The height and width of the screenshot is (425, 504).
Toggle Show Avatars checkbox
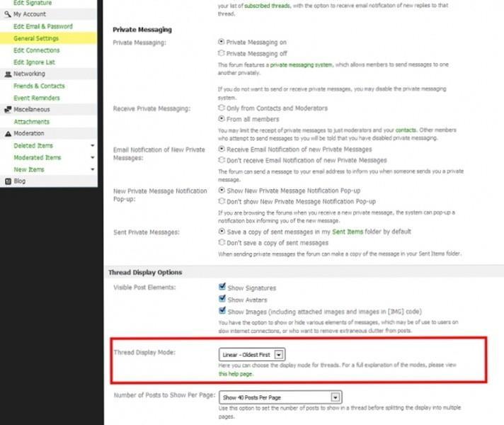[222, 298]
